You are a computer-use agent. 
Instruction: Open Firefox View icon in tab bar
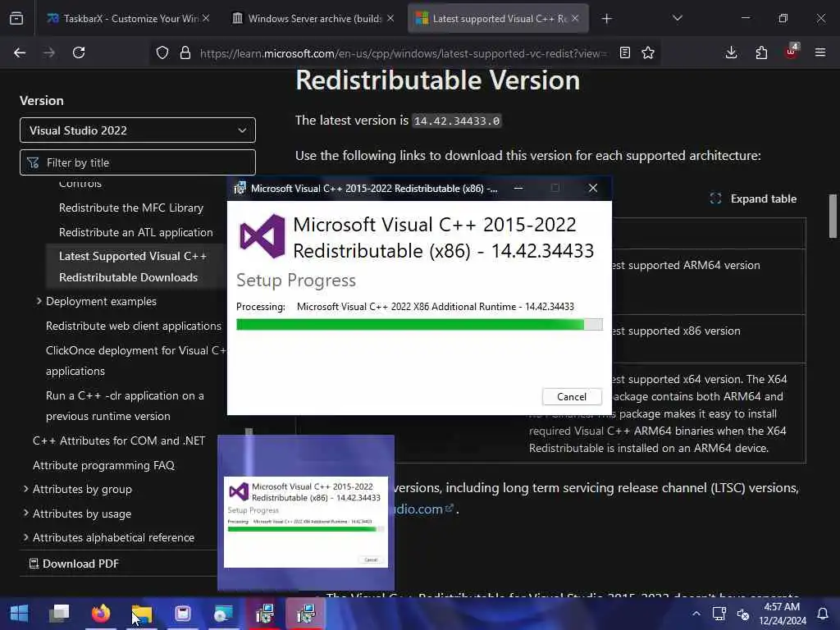point(16,19)
